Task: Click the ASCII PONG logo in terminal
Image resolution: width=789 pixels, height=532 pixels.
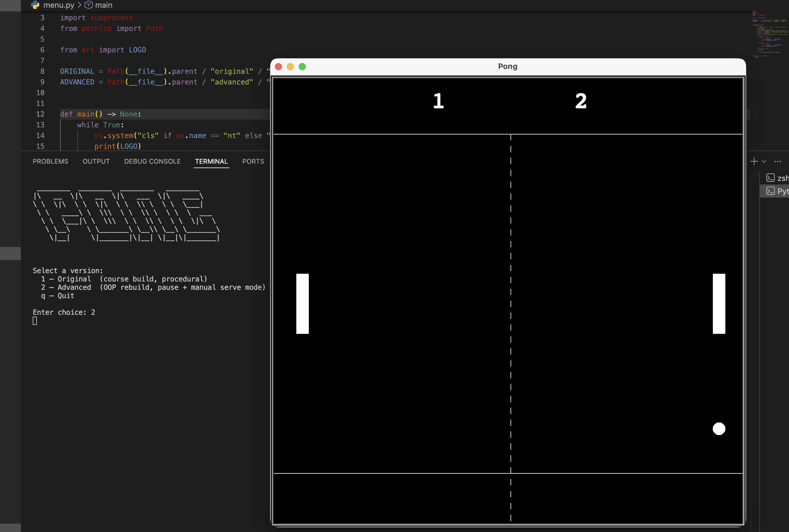Action: click(x=127, y=215)
